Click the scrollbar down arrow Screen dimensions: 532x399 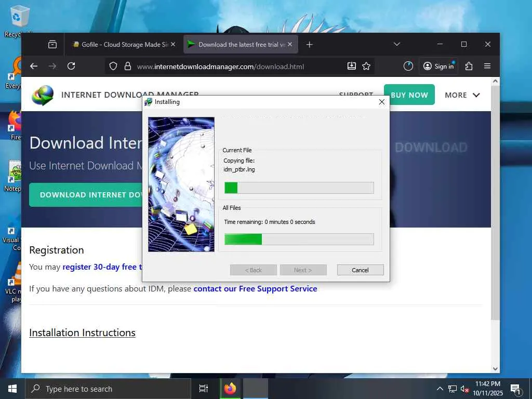[495, 368]
